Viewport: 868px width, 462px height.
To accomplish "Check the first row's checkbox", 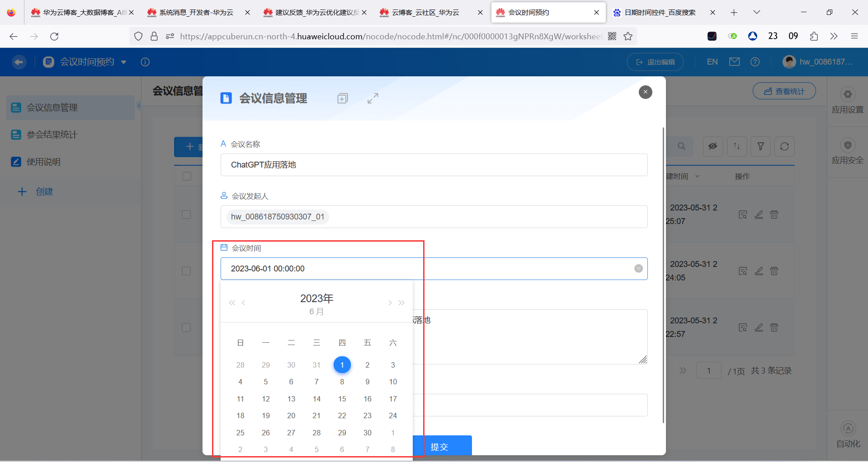I will 187,215.
